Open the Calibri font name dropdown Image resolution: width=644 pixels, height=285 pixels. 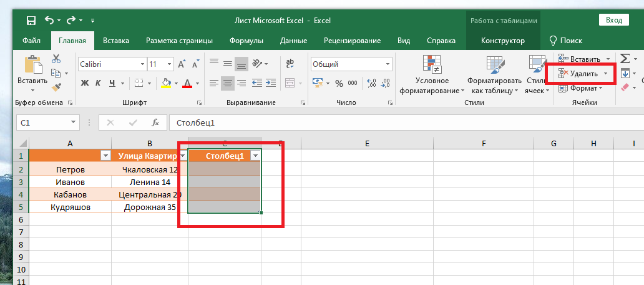(142, 64)
